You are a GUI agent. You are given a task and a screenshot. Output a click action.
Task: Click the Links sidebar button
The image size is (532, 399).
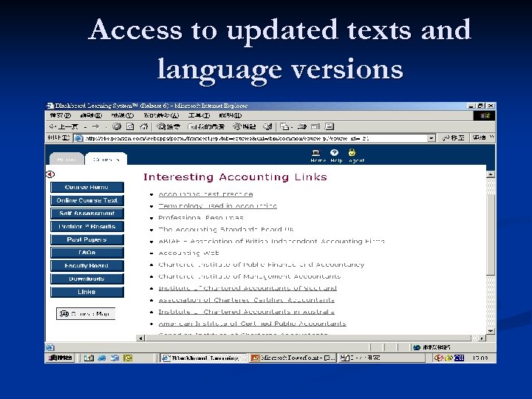tap(87, 292)
